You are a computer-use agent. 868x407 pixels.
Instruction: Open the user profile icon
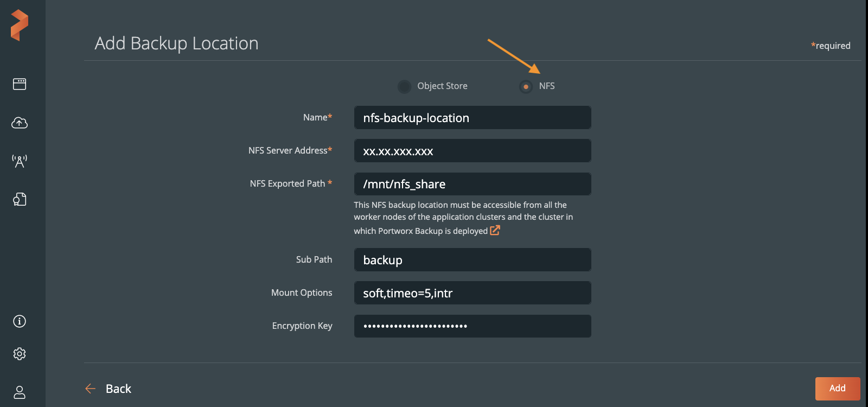(20, 392)
